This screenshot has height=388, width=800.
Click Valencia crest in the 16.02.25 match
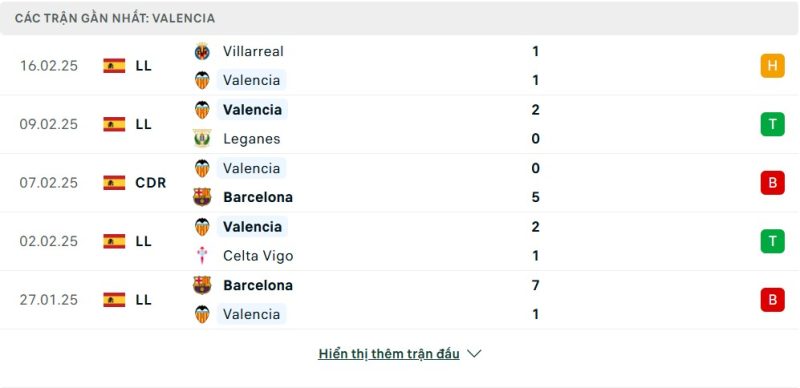coord(202,81)
